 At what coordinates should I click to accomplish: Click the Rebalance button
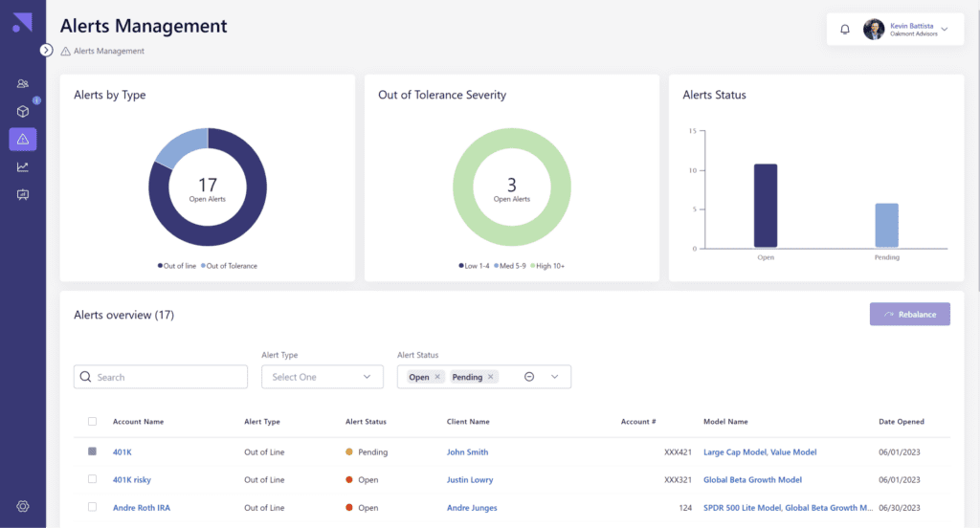[x=909, y=314]
